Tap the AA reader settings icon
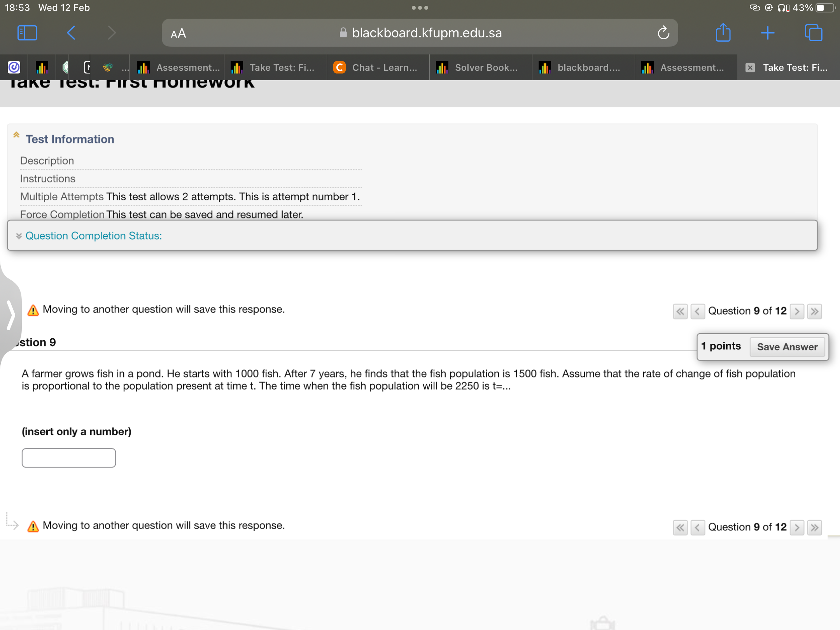Screen dimensions: 840x630 click(x=178, y=34)
